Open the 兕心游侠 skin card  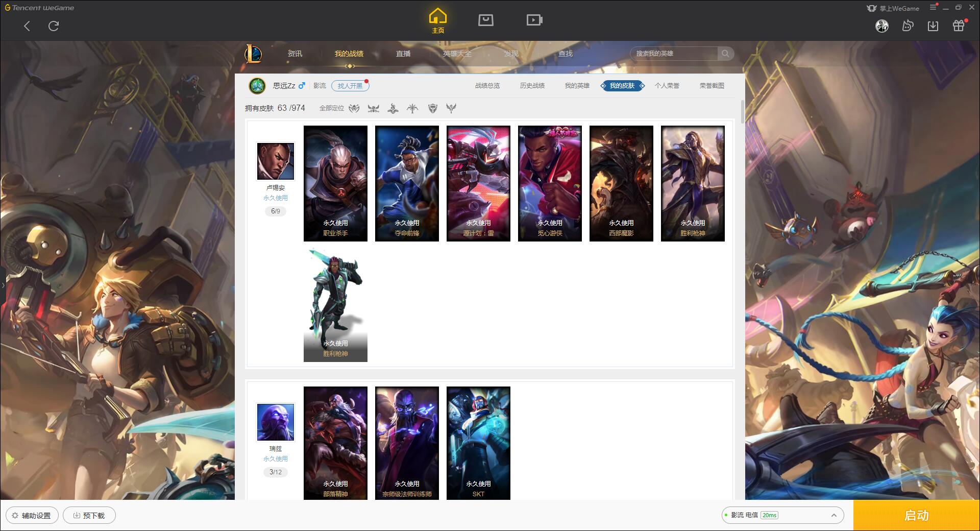click(550, 183)
